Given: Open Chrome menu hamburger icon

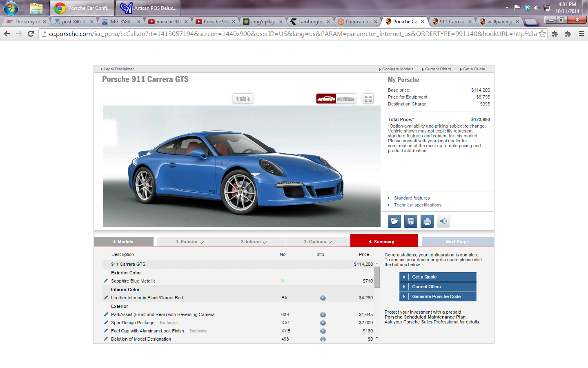Looking at the screenshot, I should (x=581, y=34).
